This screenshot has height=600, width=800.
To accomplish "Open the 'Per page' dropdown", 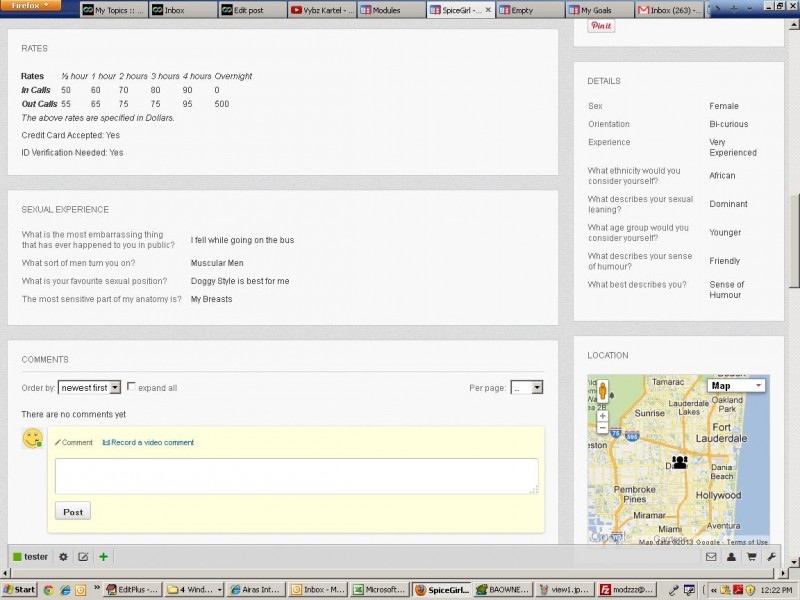I will pyautogui.click(x=526, y=387).
